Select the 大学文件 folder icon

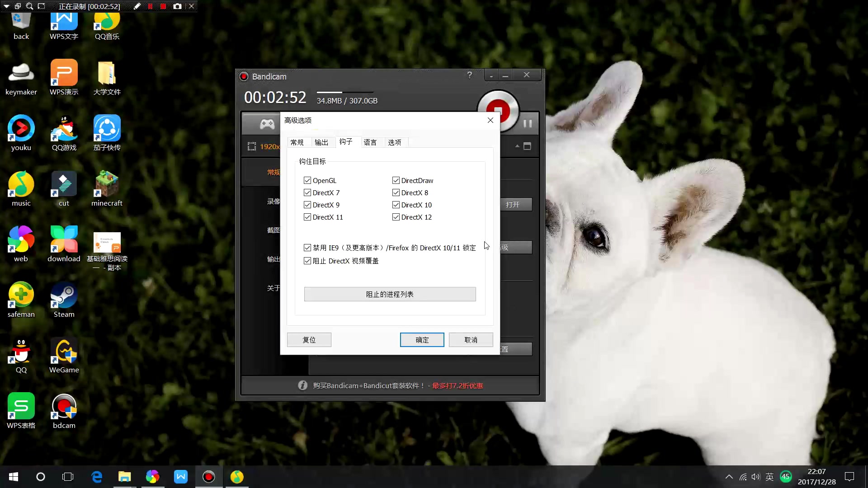pos(107,78)
